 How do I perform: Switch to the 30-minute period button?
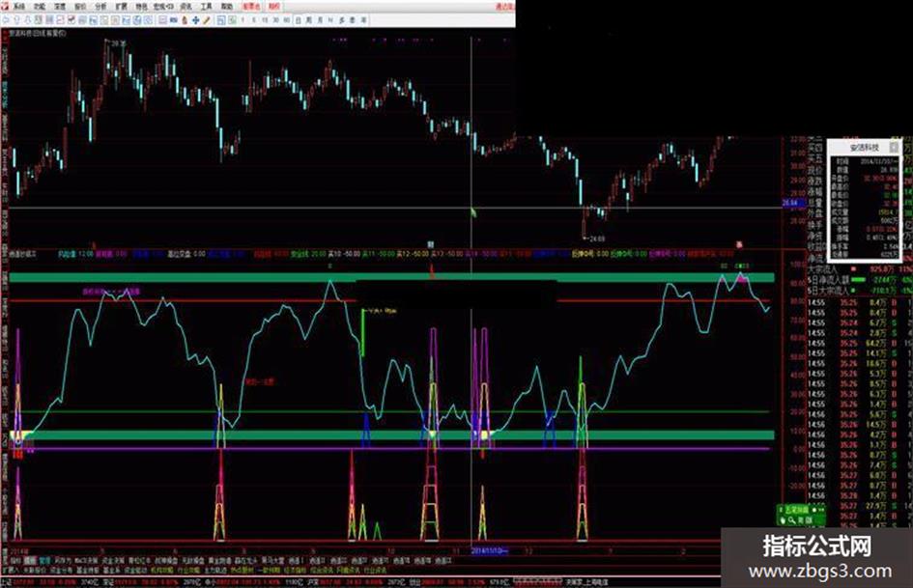[275, 20]
